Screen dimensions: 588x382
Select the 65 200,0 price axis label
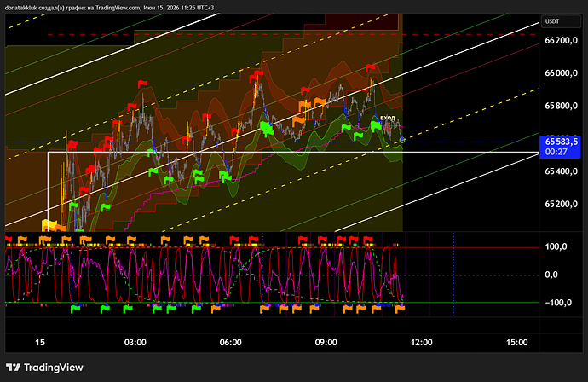561,204
